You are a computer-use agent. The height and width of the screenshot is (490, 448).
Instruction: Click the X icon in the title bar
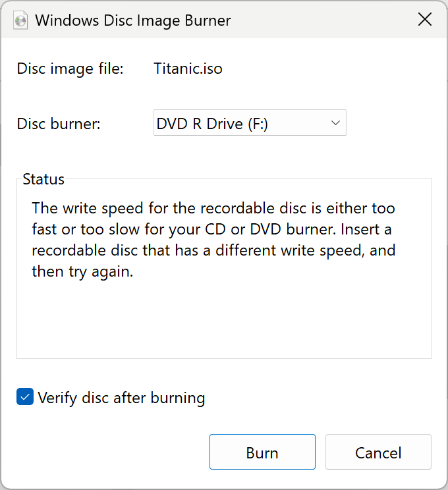point(425,20)
